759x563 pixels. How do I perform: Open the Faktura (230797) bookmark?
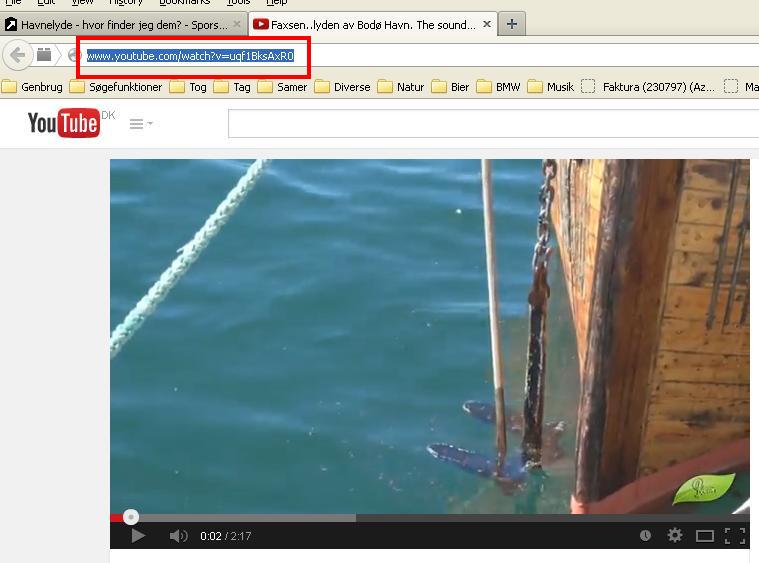click(x=648, y=87)
